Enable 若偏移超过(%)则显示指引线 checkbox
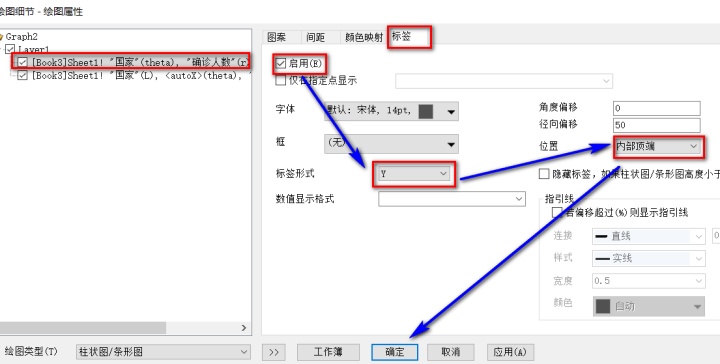Image resolution: width=720 pixels, height=364 pixels. pyautogui.click(x=557, y=212)
